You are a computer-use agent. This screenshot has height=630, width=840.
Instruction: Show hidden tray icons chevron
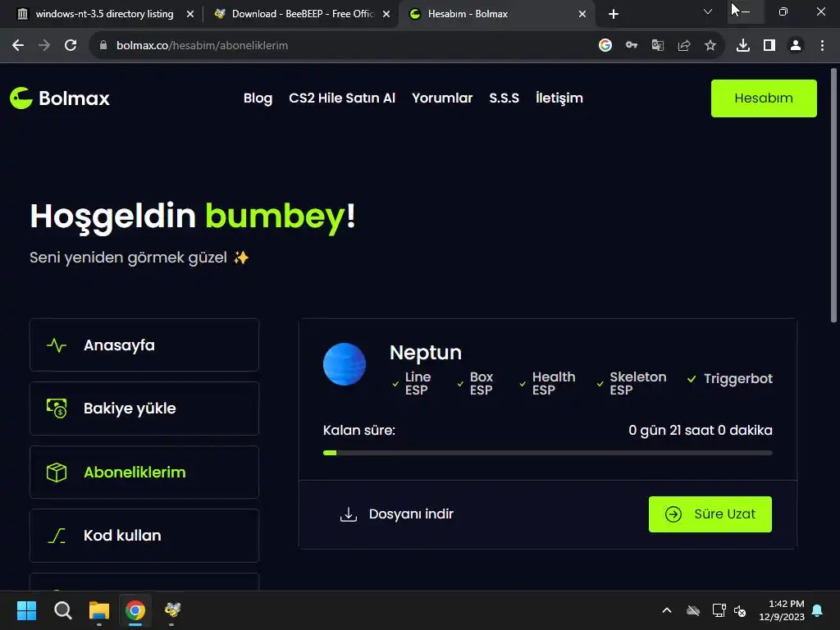click(x=667, y=610)
